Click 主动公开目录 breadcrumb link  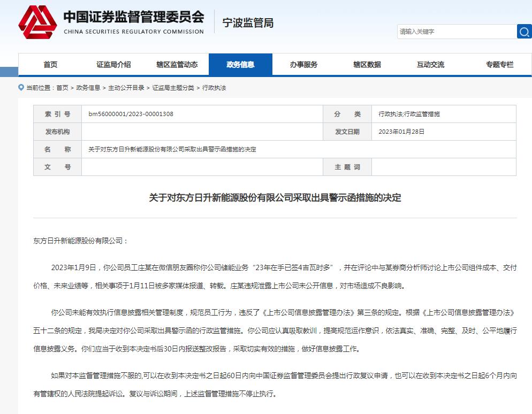(126, 88)
